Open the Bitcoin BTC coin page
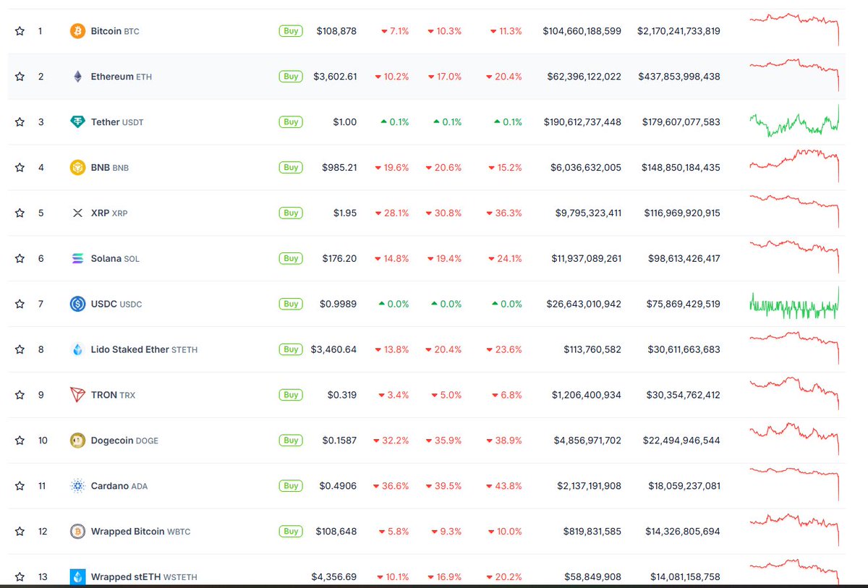Viewport: 868px width, 588px height. 115,32
